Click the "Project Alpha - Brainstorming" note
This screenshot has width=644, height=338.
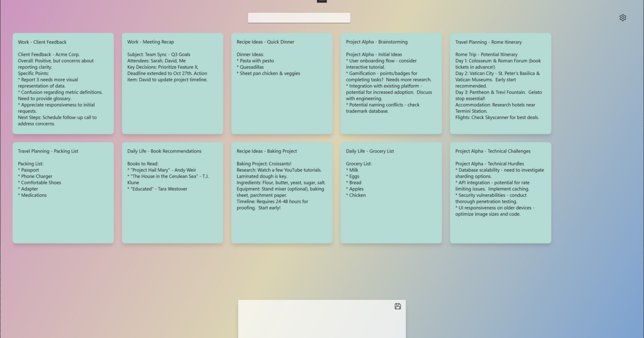point(391,83)
